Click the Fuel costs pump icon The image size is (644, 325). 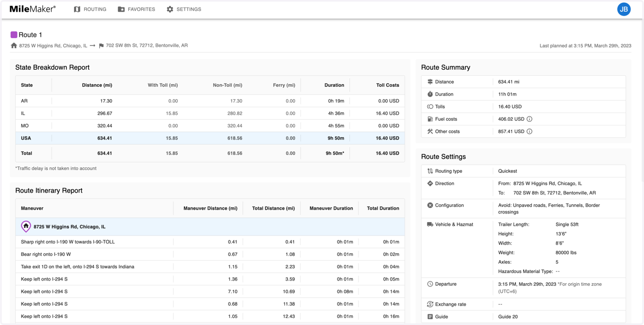[x=430, y=119]
